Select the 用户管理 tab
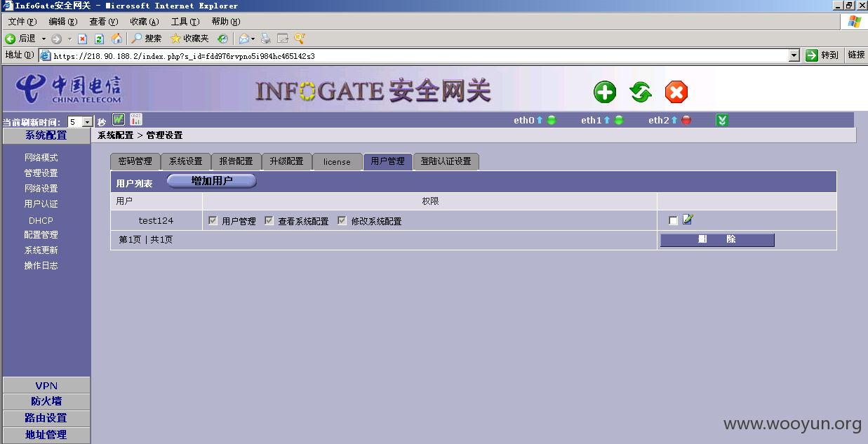Viewport: 868px width, 444px height. point(388,161)
